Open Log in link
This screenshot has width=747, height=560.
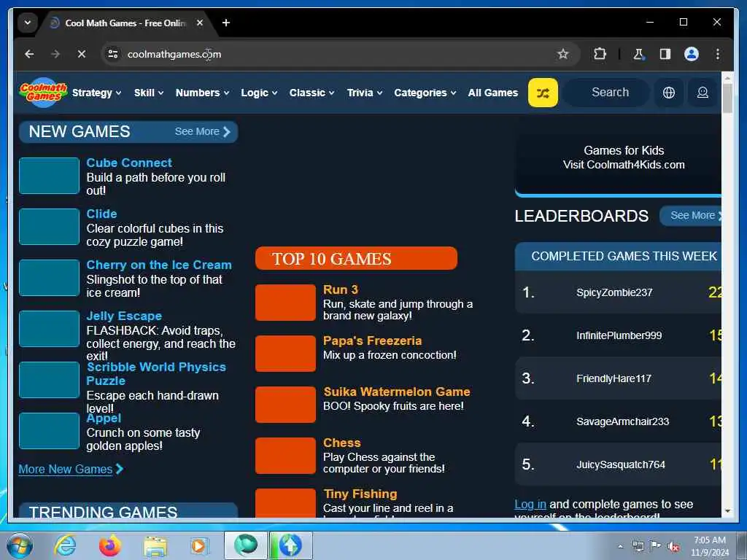[530, 505]
